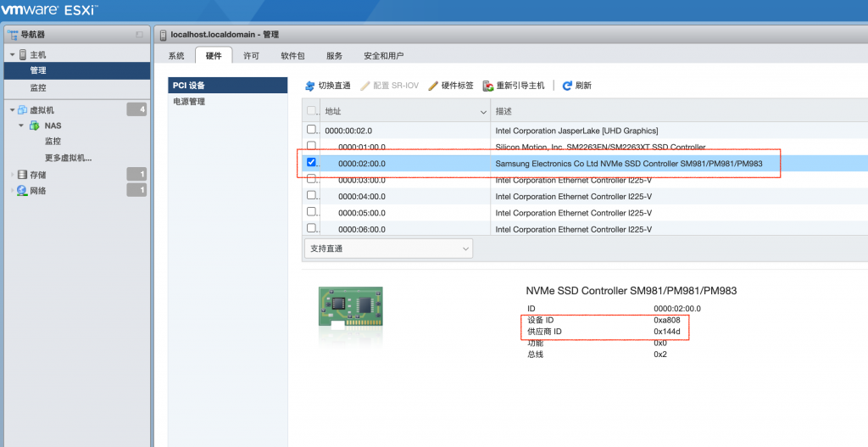The image size is (868, 447).
Task: Click the Storage count badge
Action: pos(136,175)
